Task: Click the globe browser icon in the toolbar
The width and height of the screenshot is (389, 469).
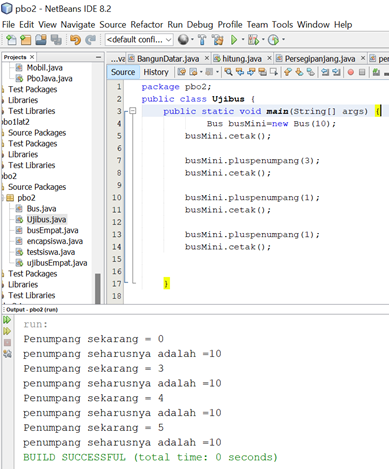Action: pyautogui.click(x=183, y=40)
